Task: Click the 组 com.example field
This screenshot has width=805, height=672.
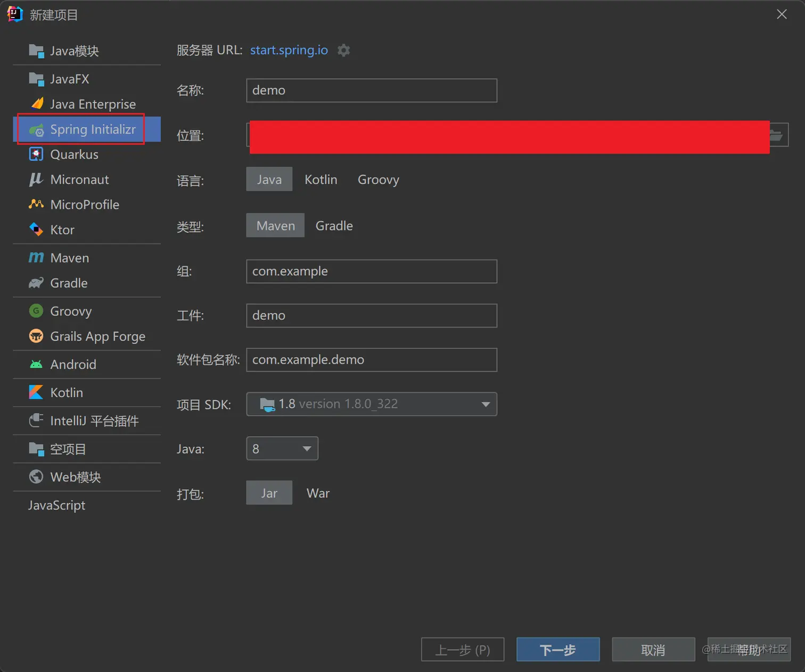Action: tap(372, 272)
